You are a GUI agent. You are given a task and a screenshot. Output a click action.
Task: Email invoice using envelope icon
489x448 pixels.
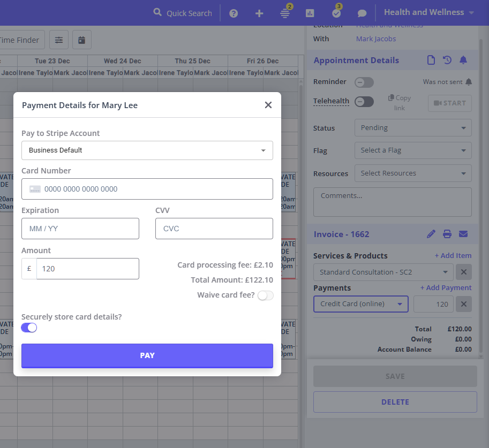click(463, 234)
